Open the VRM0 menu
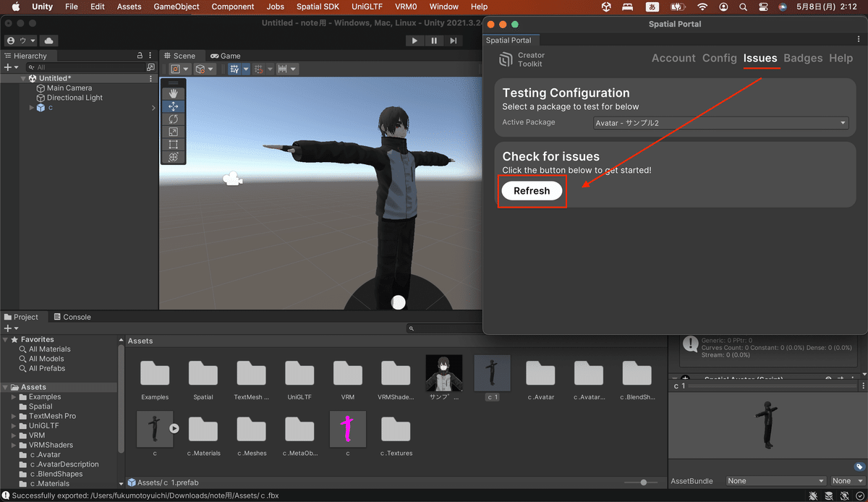This screenshot has width=868, height=502. 405,7
